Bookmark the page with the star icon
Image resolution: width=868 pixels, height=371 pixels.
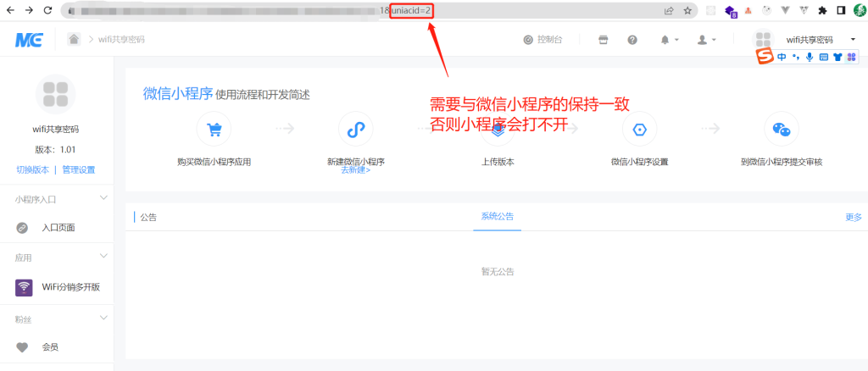[x=687, y=10]
